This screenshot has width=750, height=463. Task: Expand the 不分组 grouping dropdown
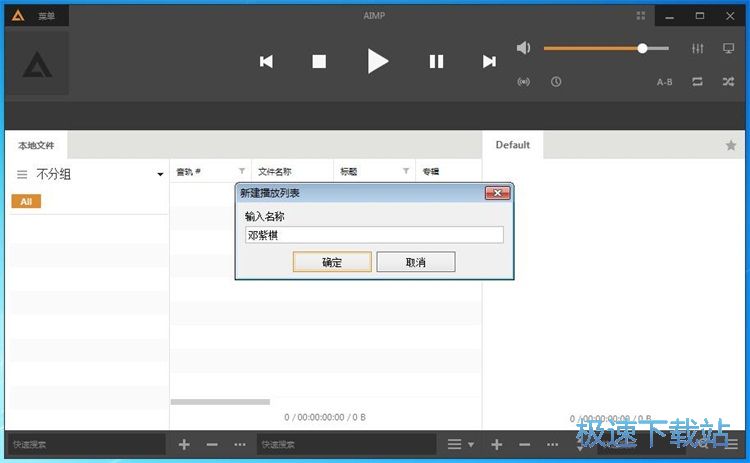point(159,175)
